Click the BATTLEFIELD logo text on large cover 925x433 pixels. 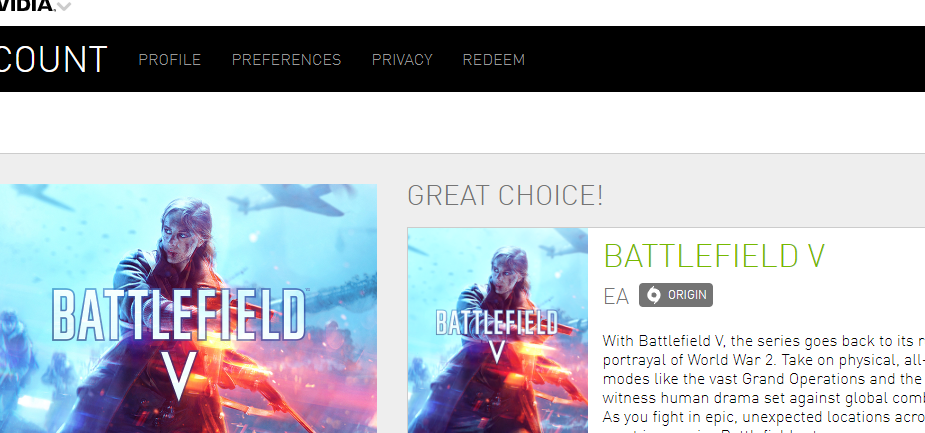tap(179, 314)
